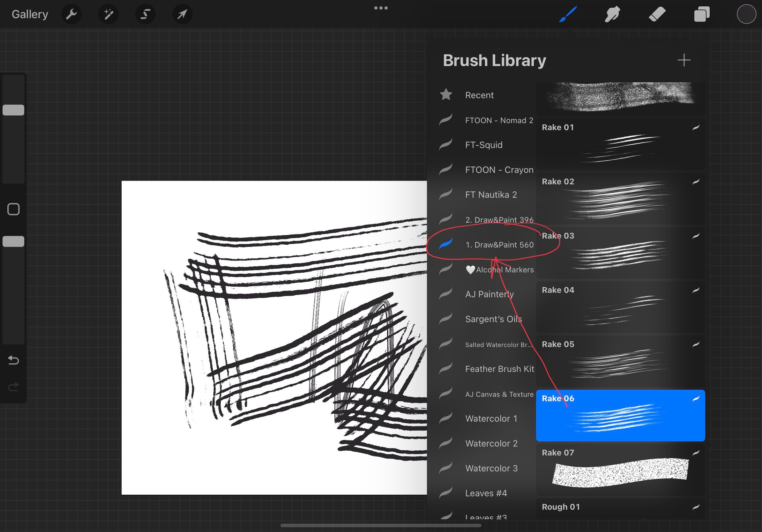Tap the Undo arrow
This screenshot has width=762, height=532.
point(13,360)
